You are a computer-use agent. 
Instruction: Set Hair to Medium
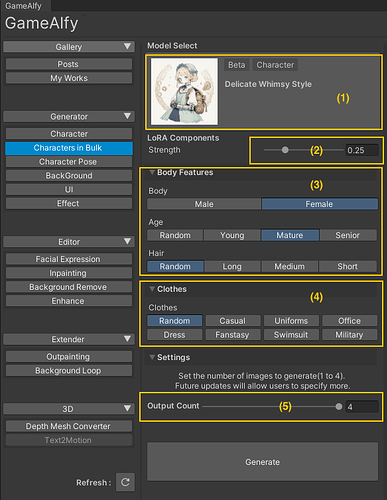290,266
